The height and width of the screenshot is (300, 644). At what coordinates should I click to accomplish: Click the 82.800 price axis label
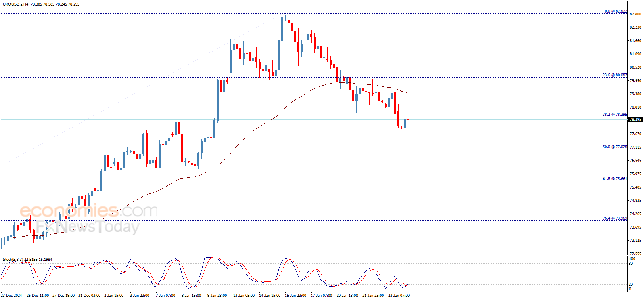point(636,14)
